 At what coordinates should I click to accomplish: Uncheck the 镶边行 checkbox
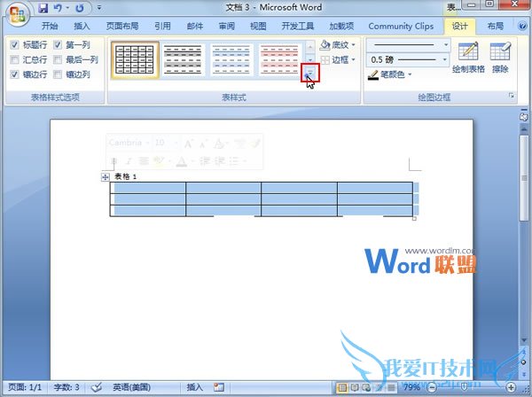14,74
